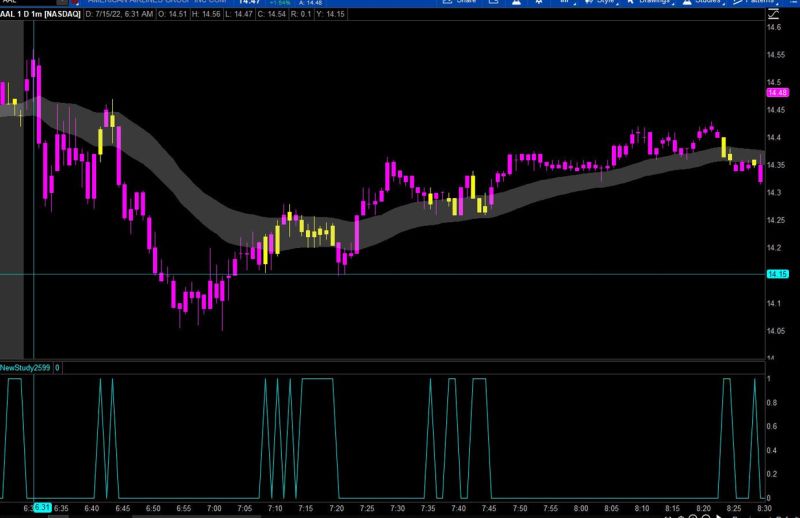Select the chart title AAL 1 D 1m [NASDAQ]
The height and width of the screenshot is (518, 800).
point(41,14)
